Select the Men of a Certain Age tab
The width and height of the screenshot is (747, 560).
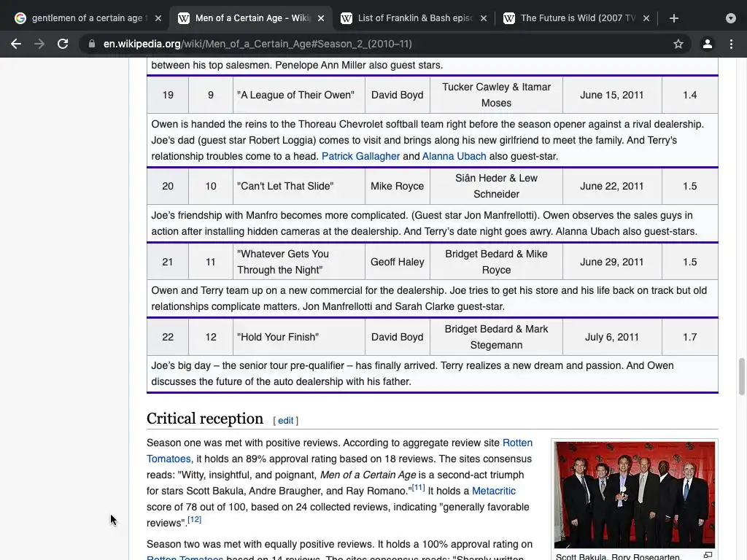pos(251,18)
